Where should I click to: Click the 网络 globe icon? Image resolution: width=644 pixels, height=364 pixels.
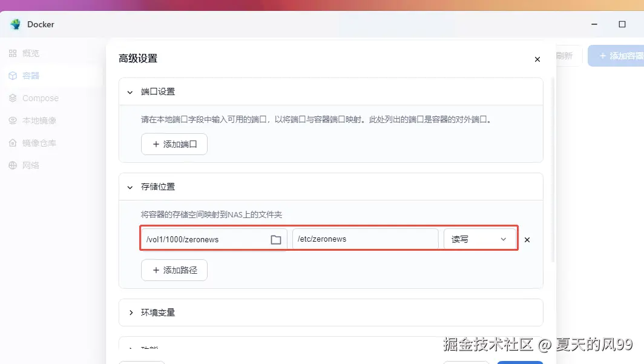(x=13, y=165)
